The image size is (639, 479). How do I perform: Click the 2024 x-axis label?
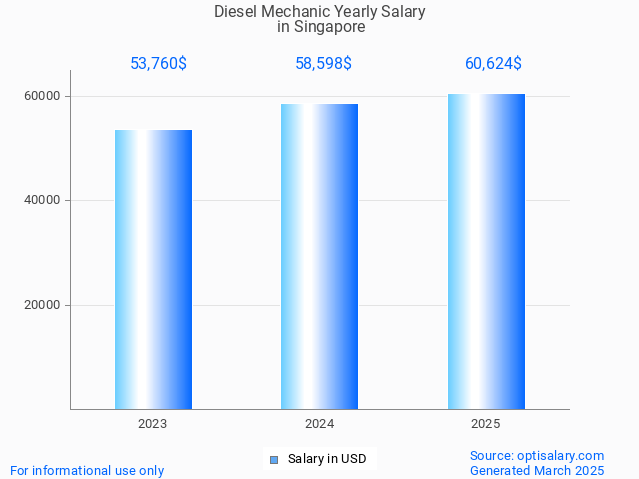(x=319, y=424)
